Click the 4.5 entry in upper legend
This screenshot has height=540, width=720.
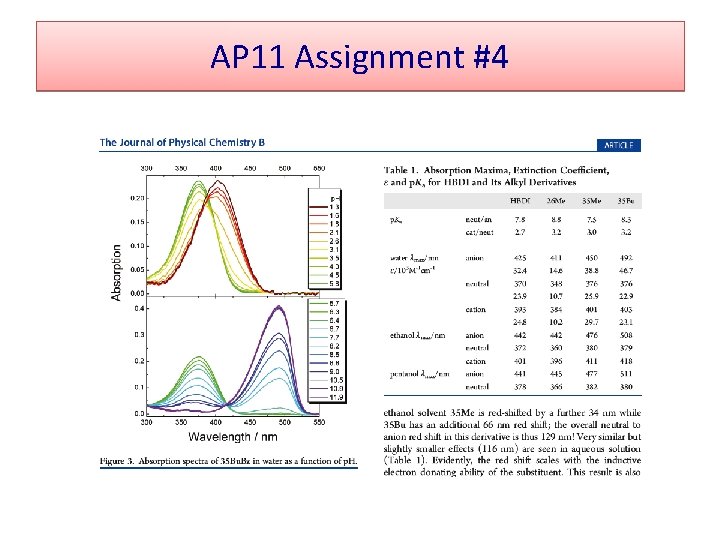pos(325,275)
